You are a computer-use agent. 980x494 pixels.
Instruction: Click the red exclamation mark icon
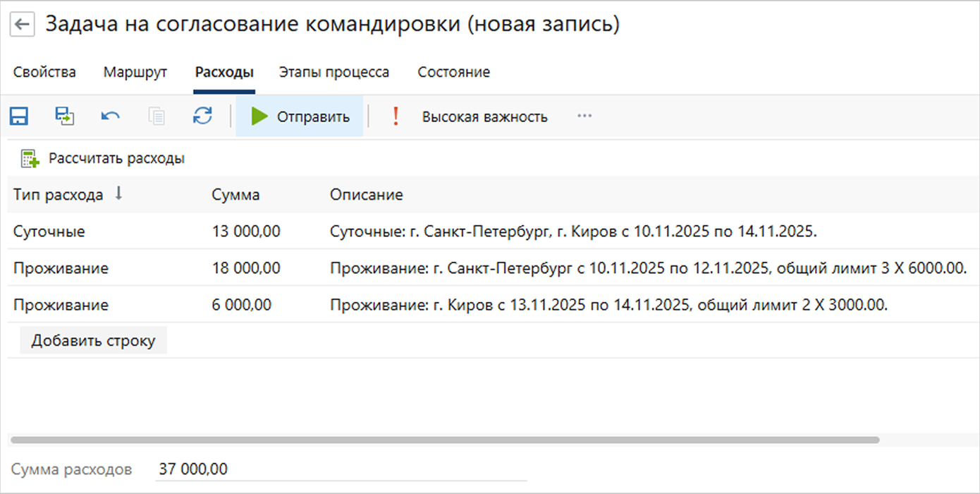(396, 116)
